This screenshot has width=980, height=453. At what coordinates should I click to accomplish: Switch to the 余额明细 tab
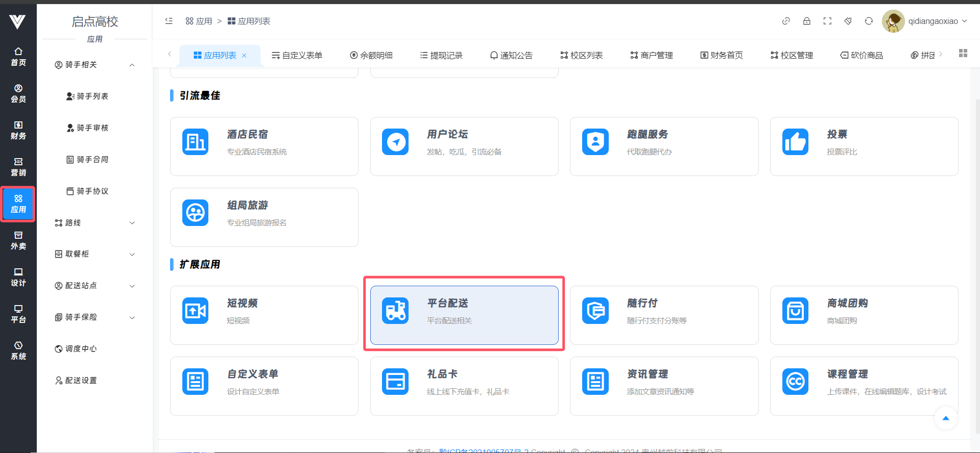(371, 55)
